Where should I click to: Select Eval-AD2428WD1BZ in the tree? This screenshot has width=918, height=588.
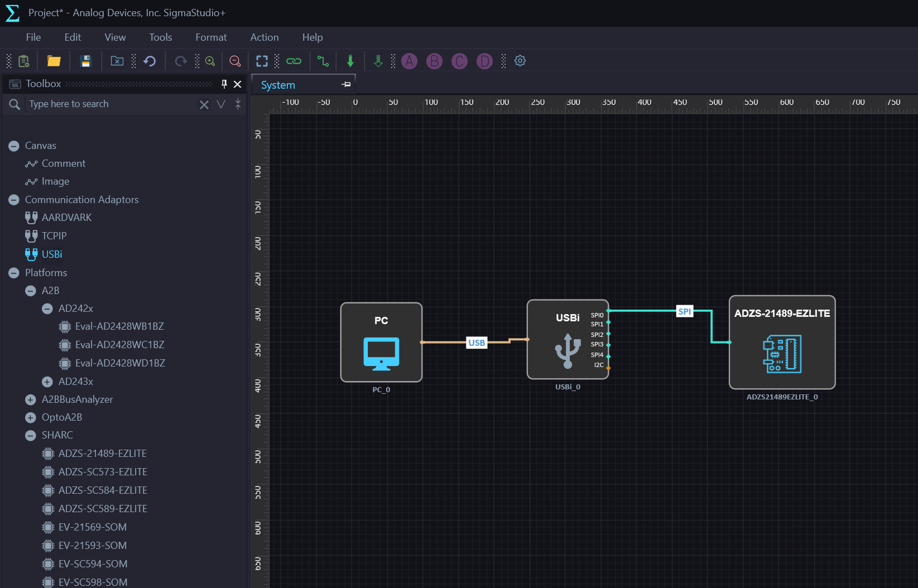[112, 363]
